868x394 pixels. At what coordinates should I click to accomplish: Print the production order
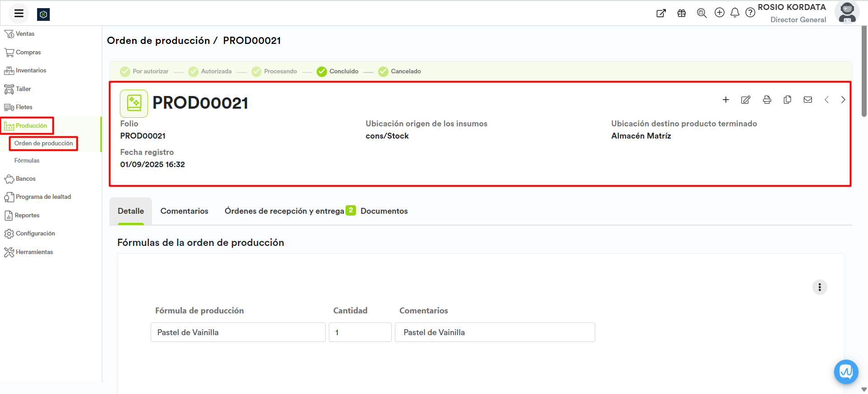pyautogui.click(x=767, y=100)
